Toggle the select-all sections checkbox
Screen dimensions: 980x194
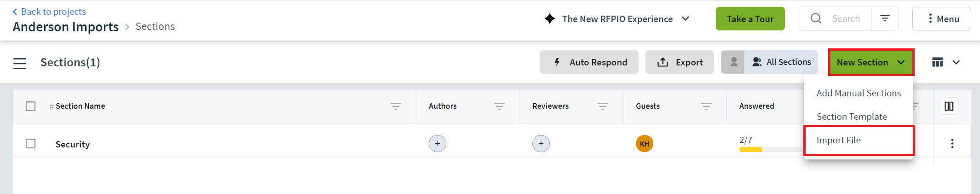31,106
